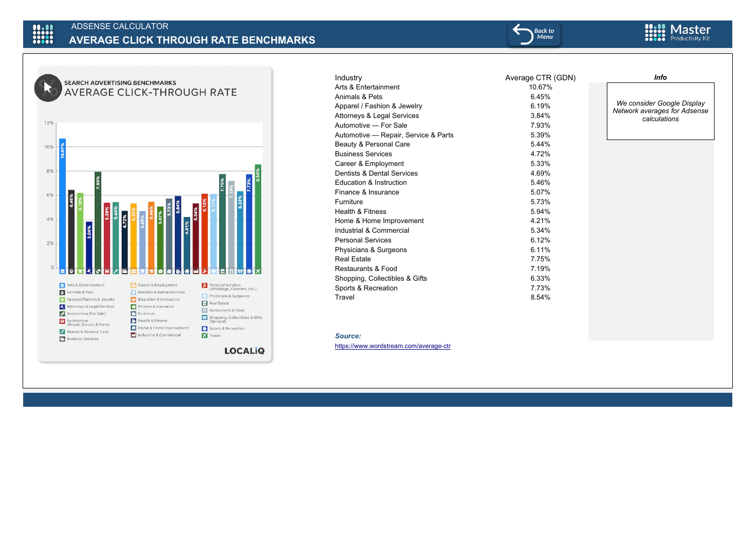Click the Personal Services table cell

click(x=363, y=240)
